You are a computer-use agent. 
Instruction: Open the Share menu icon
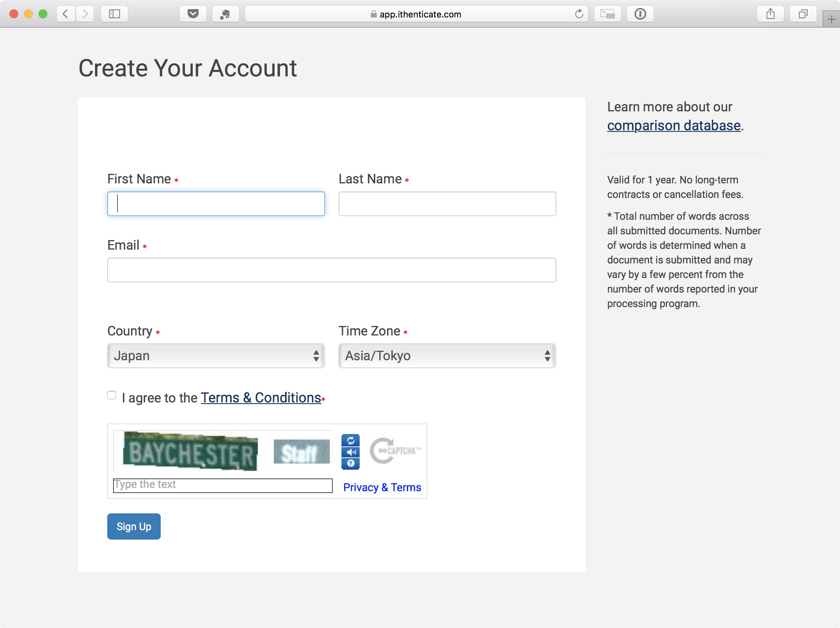[770, 14]
